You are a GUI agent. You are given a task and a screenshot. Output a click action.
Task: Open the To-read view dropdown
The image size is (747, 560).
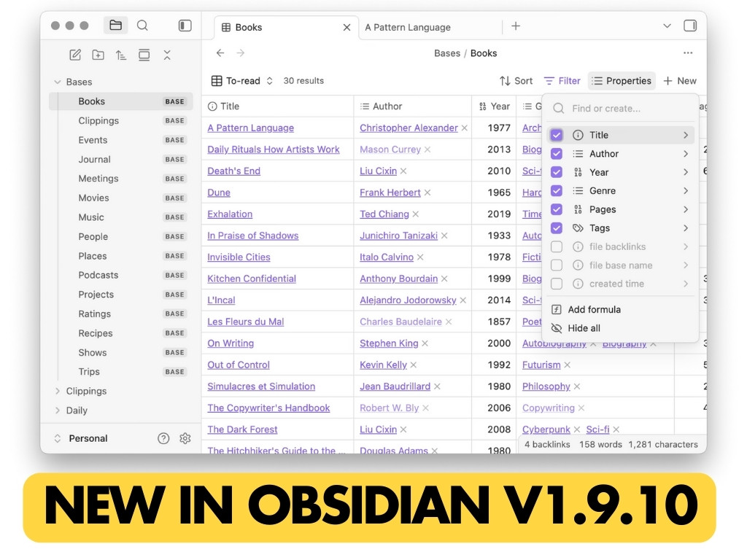pos(242,81)
